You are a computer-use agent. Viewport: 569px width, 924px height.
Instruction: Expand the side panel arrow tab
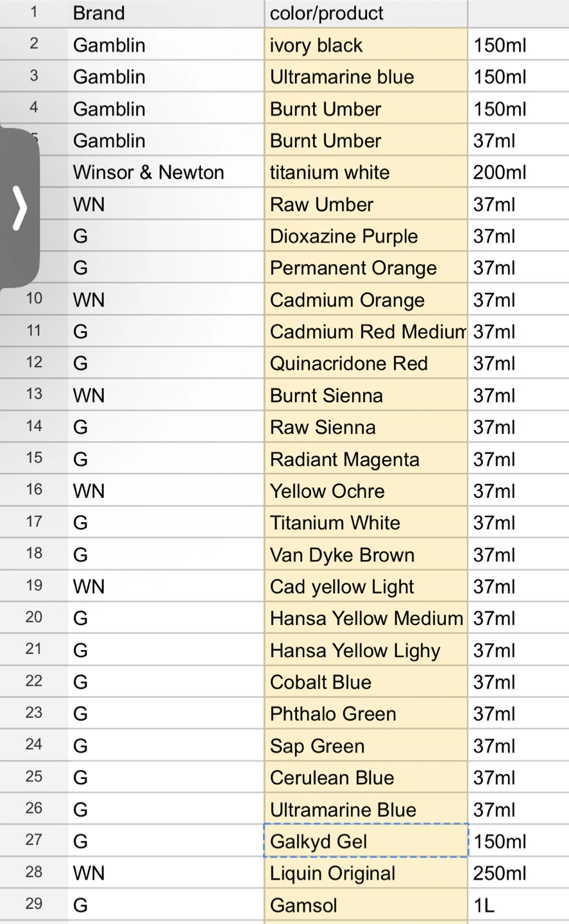point(19,209)
